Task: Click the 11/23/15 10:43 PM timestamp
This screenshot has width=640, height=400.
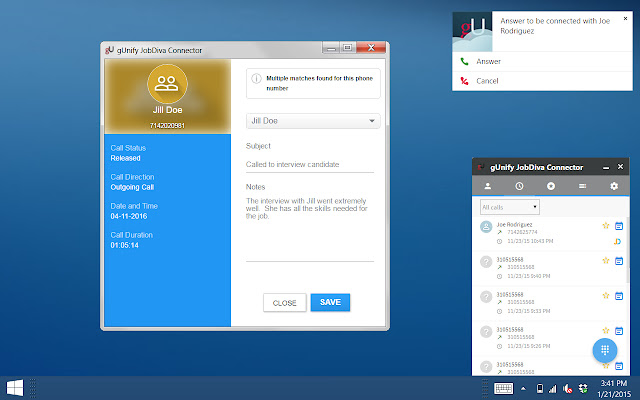Action: (530, 241)
